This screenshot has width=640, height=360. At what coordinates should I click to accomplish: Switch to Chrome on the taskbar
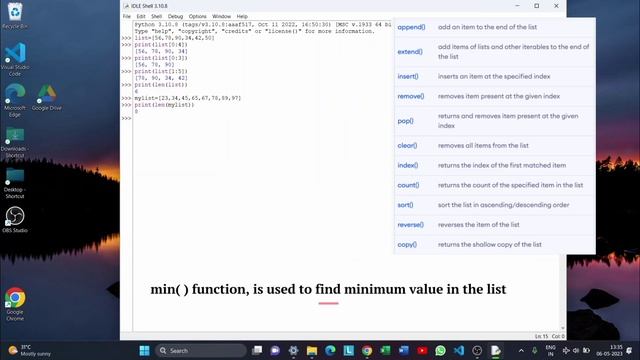pyautogui.click(x=367, y=351)
